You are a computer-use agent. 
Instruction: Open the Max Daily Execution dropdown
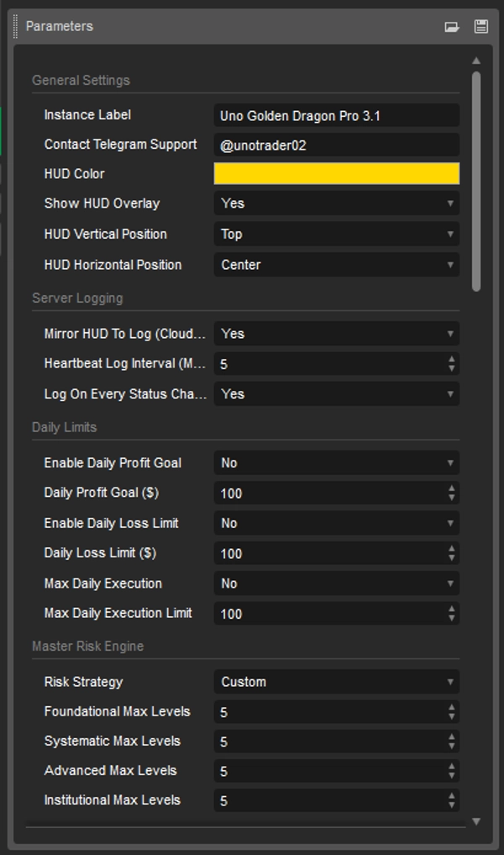click(x=337, y=583)
